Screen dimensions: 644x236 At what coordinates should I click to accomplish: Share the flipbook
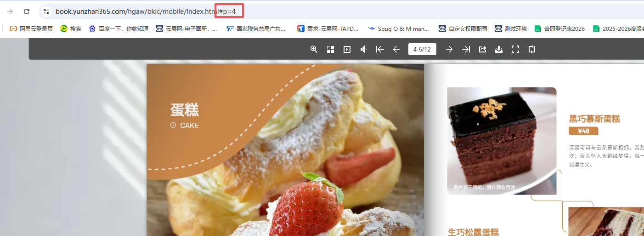pyautogui.click(x=482, y=49)
